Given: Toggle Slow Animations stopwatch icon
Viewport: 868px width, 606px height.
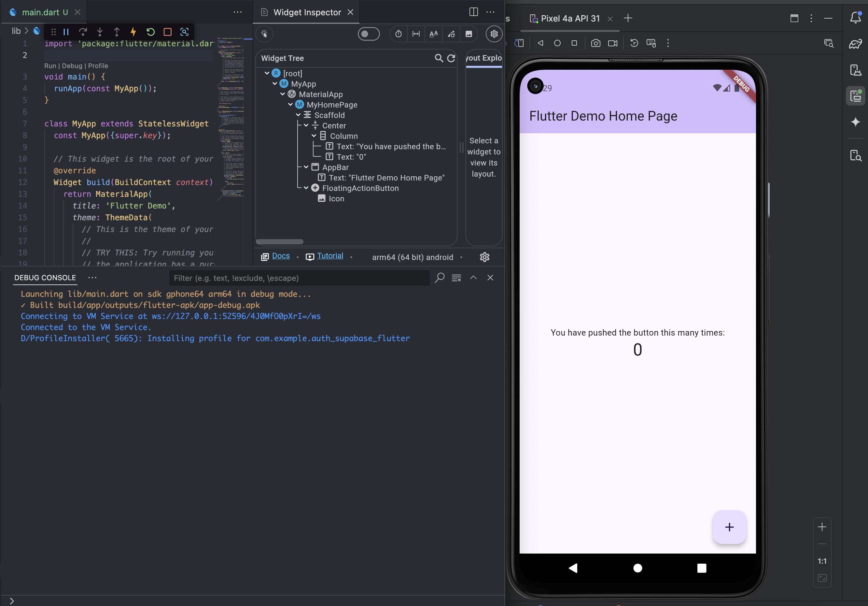Looking at the screenshot, I should [399, 34].
